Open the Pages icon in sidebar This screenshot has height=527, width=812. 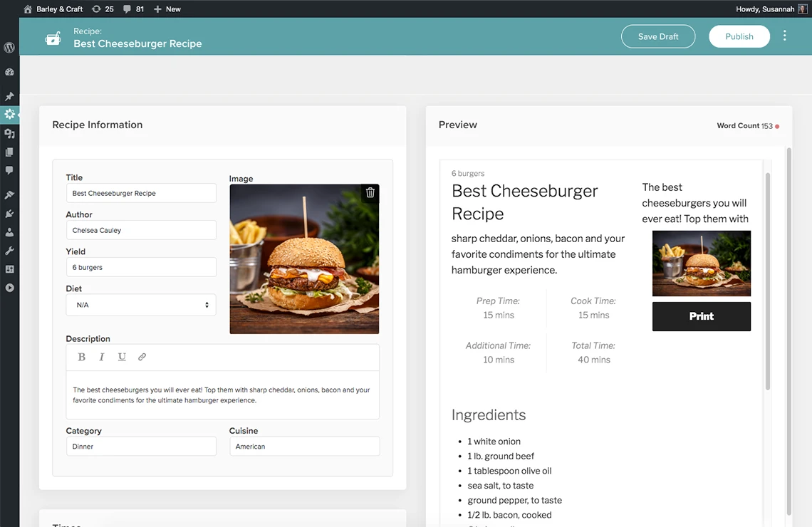coord(9,152)
